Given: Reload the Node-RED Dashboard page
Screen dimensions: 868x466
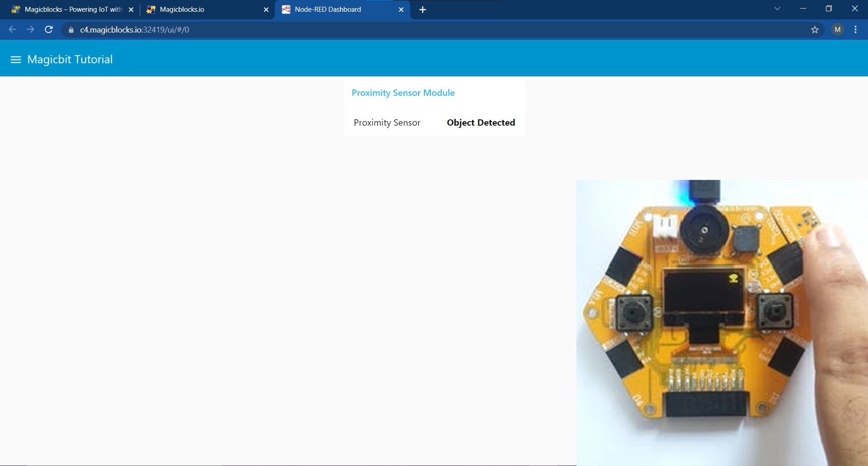Looking at the screenshot, I should coord(48,29).
